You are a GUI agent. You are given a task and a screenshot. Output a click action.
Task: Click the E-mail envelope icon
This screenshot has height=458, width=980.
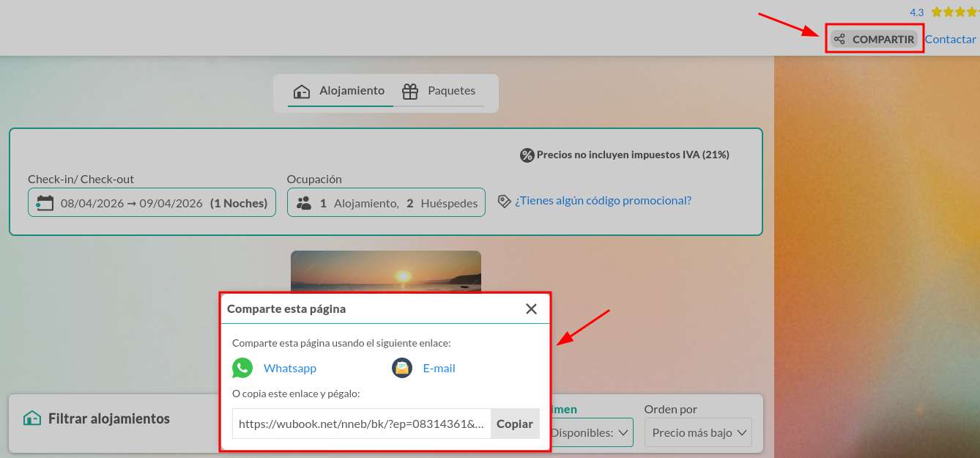click(402, 368)
